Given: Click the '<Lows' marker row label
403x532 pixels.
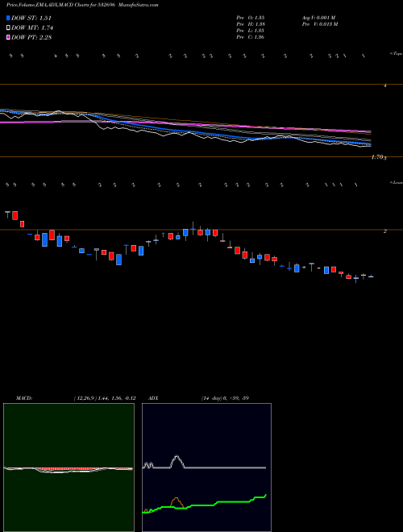Looking at the screenshot, I should pyautogui.click(x=396, y=182).
